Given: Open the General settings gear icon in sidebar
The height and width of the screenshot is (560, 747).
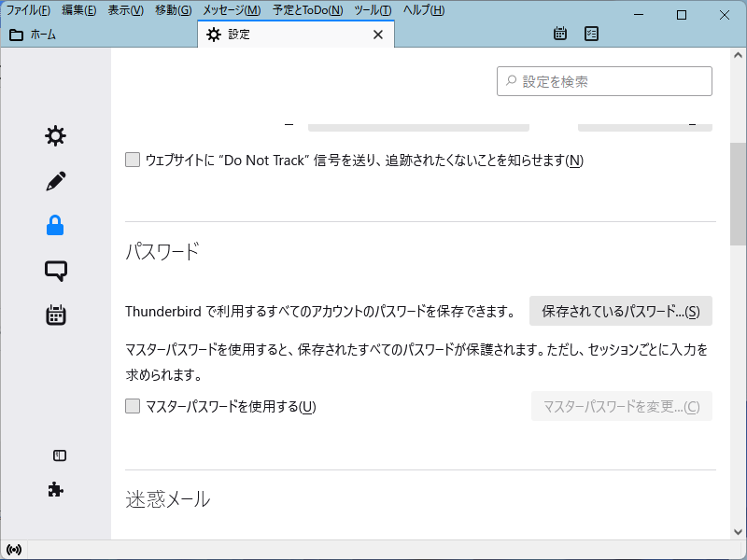Looking at the screenshot, I should click(55, 136).
